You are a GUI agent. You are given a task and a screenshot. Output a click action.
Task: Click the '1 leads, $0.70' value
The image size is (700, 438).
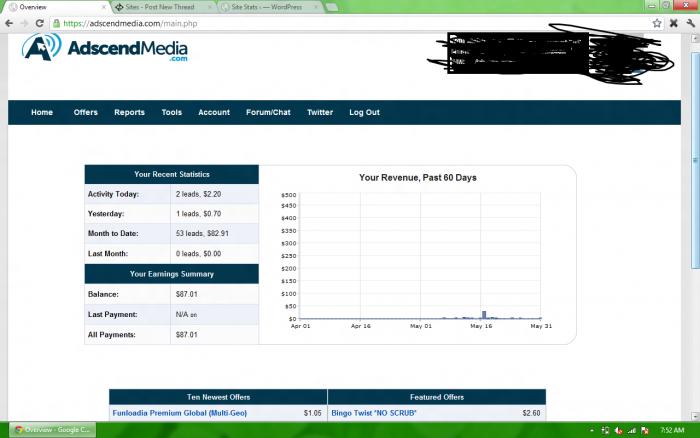tap(198, 214)
